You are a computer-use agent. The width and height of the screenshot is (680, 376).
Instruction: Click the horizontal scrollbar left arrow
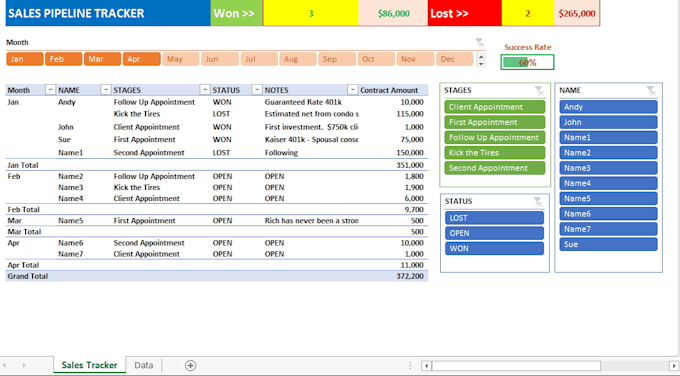coord(426,366)
